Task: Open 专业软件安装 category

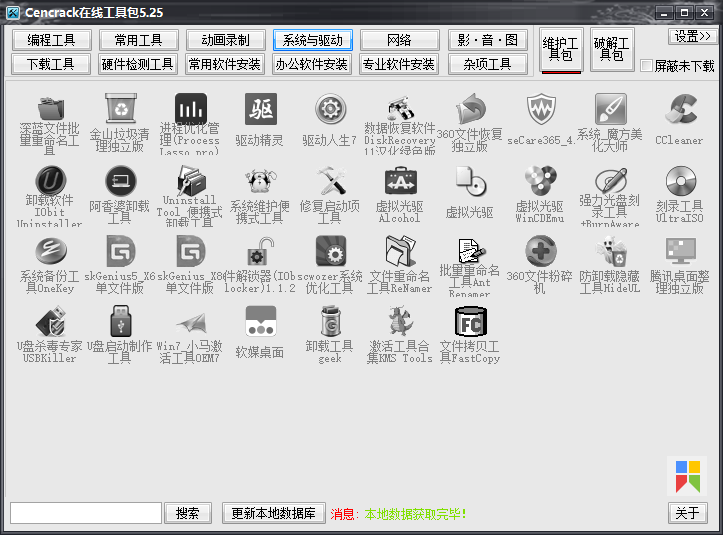Action: [400, 64]
